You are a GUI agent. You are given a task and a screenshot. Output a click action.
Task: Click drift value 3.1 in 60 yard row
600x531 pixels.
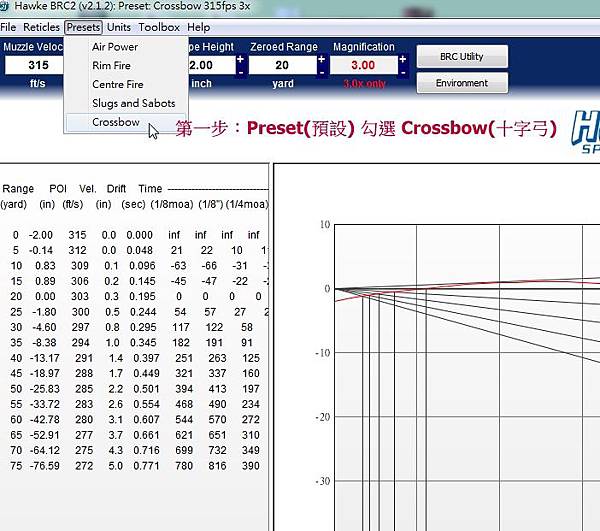pyautogui.click(x=116, y=420)
